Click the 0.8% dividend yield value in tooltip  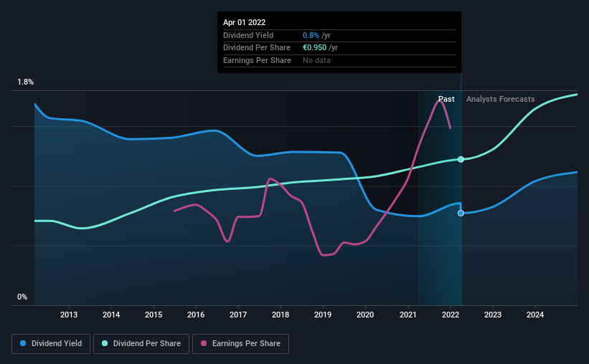pos(311,35)
